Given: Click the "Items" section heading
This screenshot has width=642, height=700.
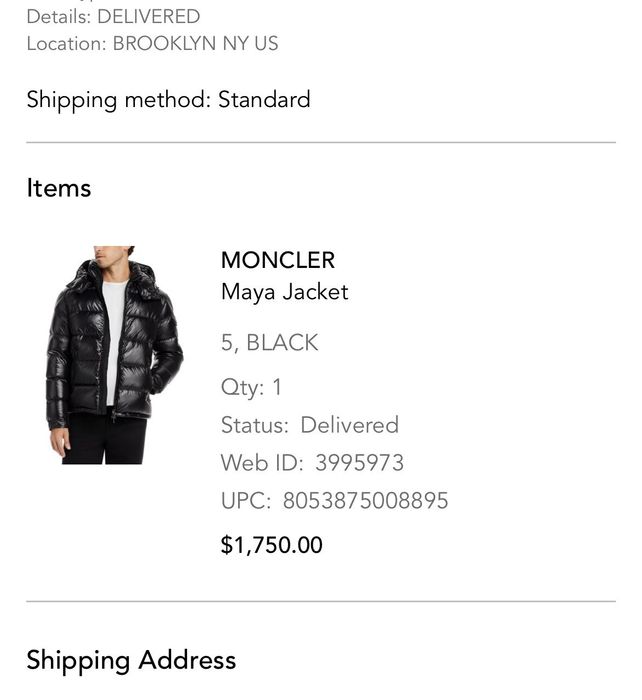Looking at the screenshot, I should pos(59,188).
